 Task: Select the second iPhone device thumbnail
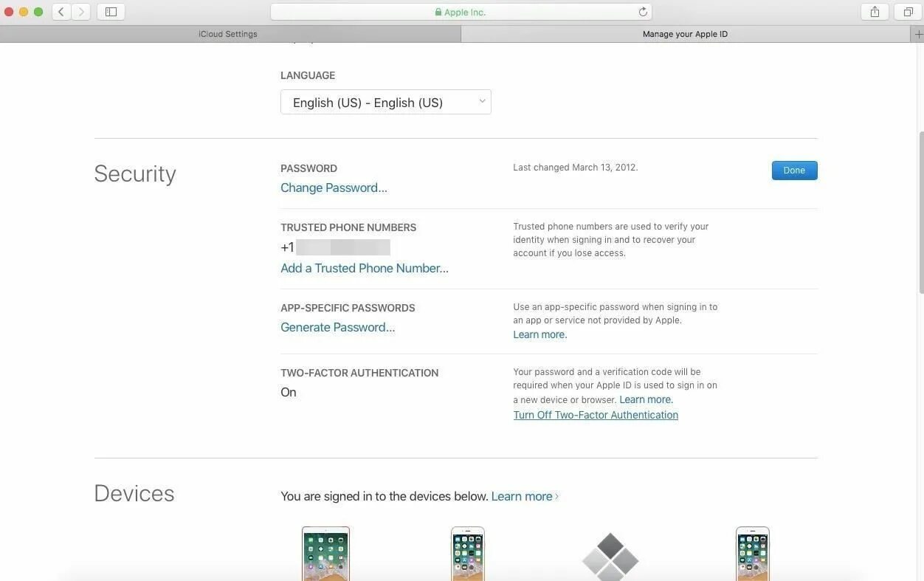[468, 554]
